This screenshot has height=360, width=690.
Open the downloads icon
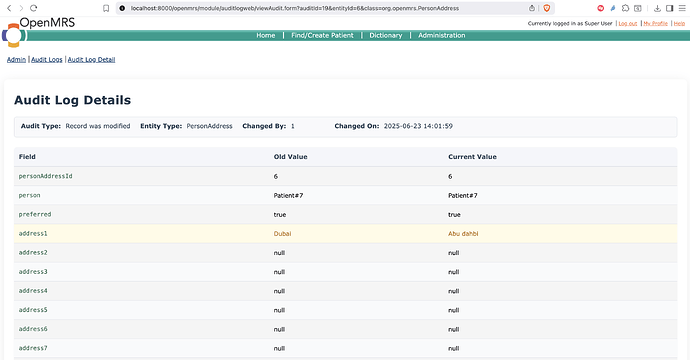657,8
